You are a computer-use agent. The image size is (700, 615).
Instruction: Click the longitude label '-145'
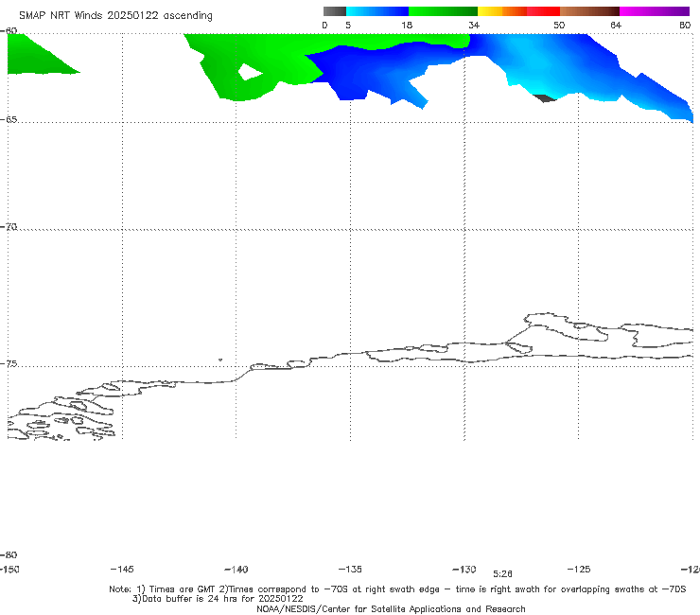[x=122, y=569]
